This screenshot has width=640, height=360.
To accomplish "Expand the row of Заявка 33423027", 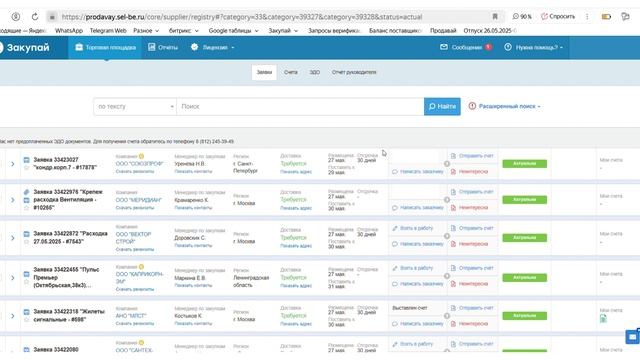I will (x=13, y=164).
